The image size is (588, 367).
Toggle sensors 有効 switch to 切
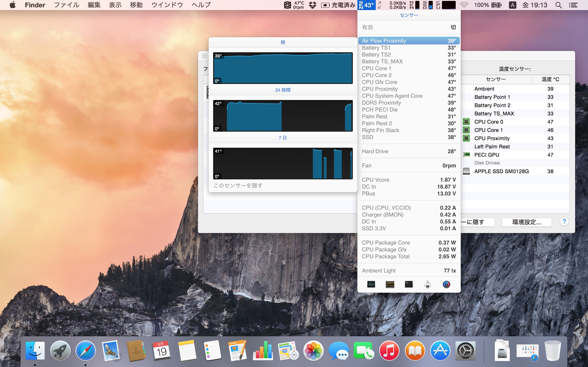(x=453, y=27)
